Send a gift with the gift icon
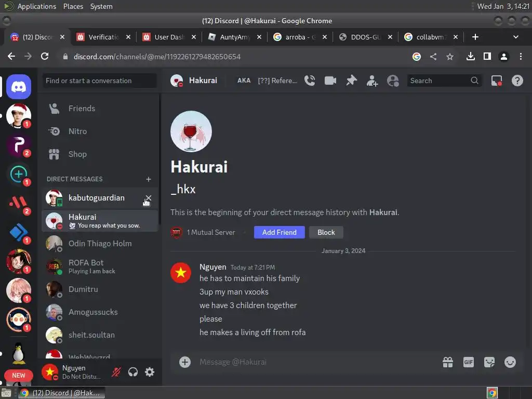Viewport: 532px width, 399px height. pyautogui.click(x=448, y=362)
